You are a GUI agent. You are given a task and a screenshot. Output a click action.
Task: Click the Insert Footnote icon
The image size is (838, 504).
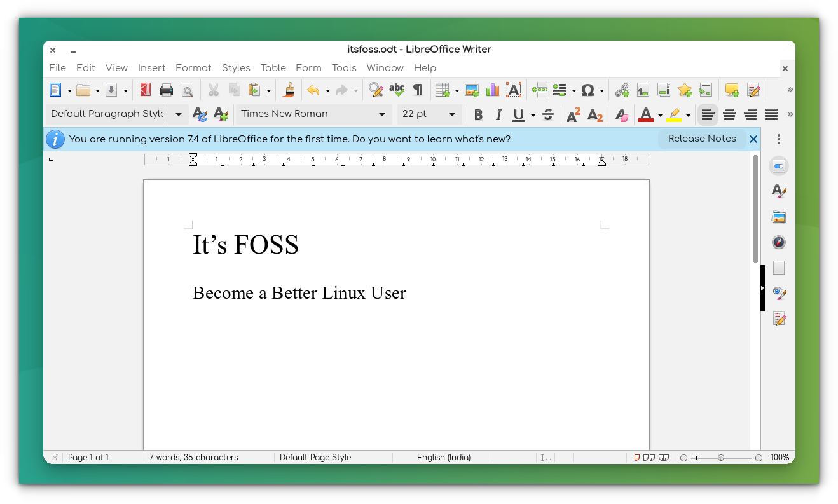643,90
